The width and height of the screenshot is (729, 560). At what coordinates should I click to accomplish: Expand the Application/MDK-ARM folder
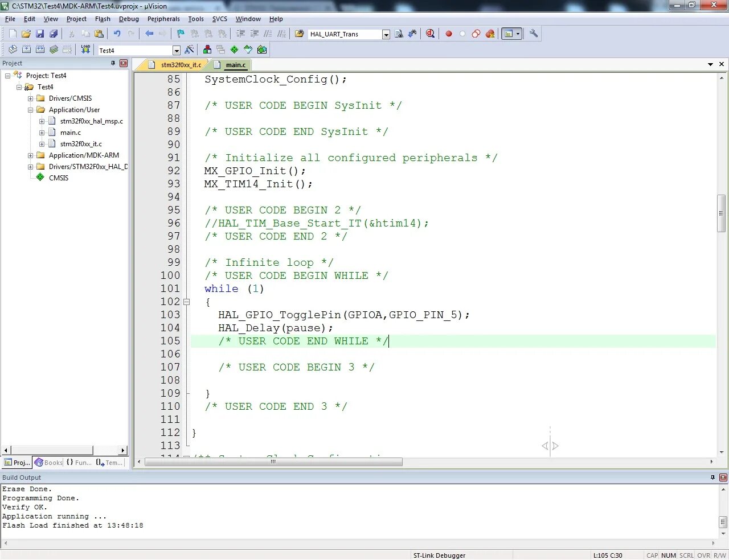point(30,155)
